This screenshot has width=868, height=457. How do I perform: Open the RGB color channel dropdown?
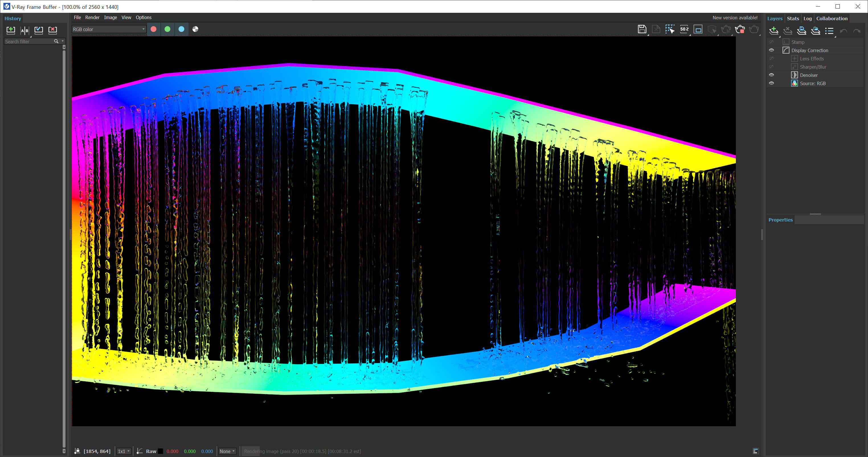pos(109,29)
